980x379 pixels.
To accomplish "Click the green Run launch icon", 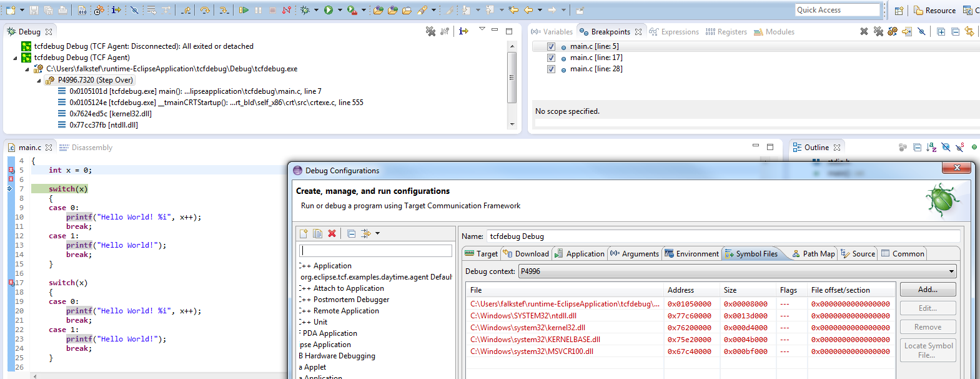I will 329,10.
